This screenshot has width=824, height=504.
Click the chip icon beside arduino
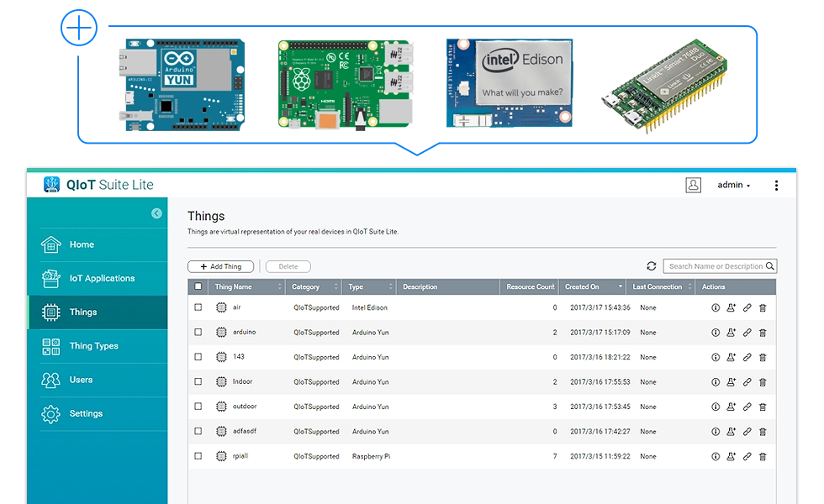click(x=221, y=332)
